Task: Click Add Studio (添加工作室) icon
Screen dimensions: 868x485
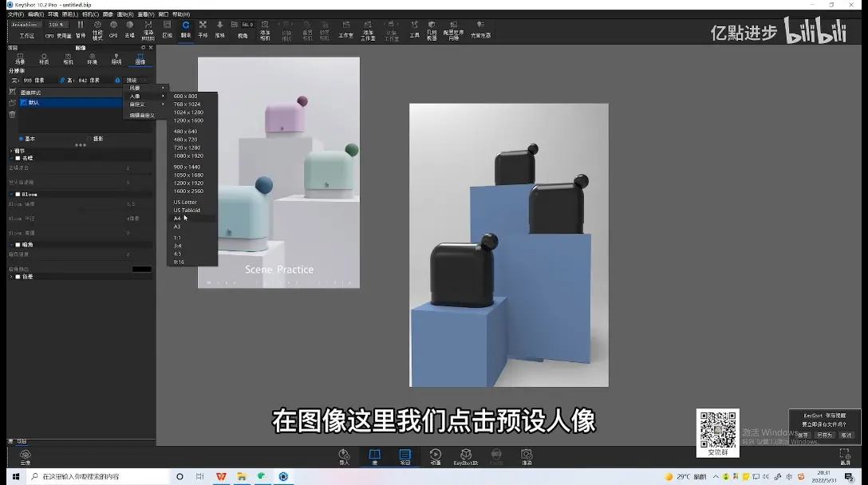Action: click(368, 30)
